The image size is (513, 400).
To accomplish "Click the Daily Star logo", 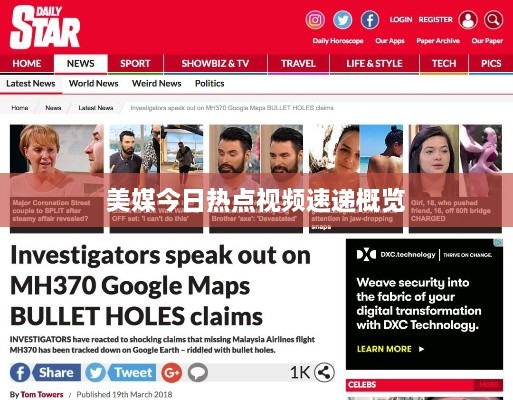I will pos(45,27).
